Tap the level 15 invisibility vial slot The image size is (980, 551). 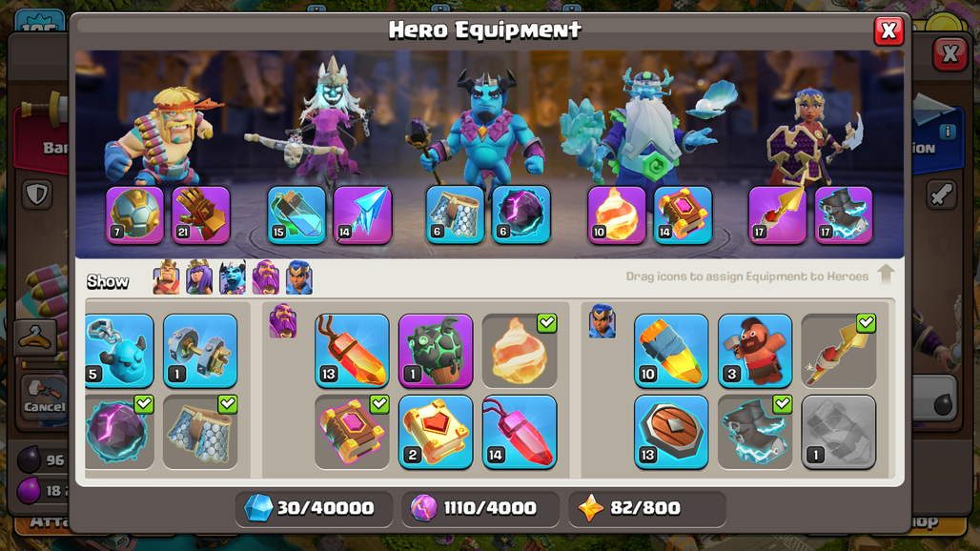pos(296,215)
